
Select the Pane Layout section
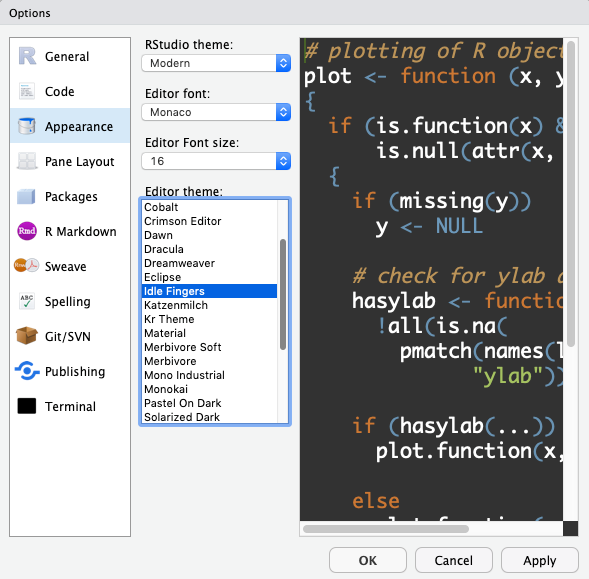[70, 161]
